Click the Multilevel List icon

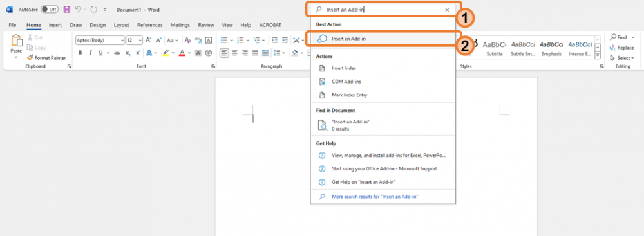[x=257, y=41]
